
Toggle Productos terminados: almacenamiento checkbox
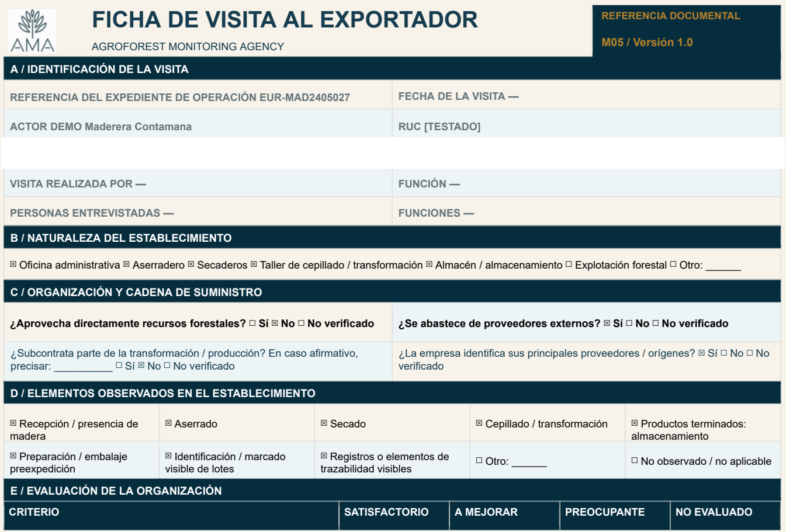pyautogui.click(x=635, y=423)
